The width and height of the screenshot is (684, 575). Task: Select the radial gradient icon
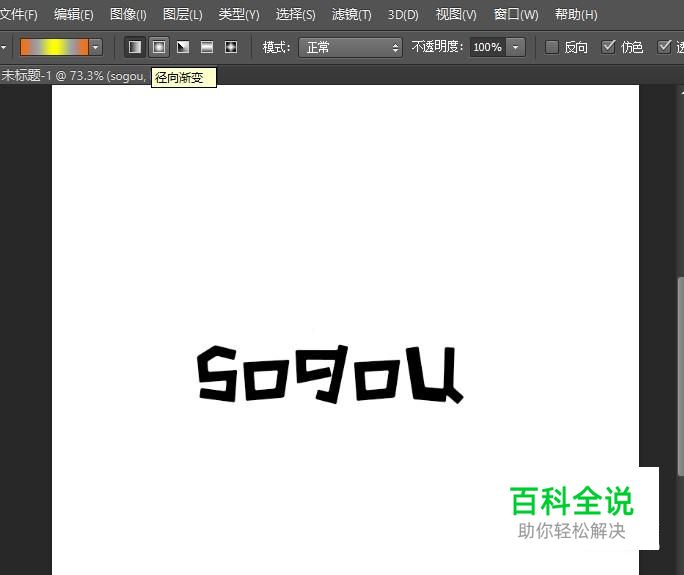point(159,47)
